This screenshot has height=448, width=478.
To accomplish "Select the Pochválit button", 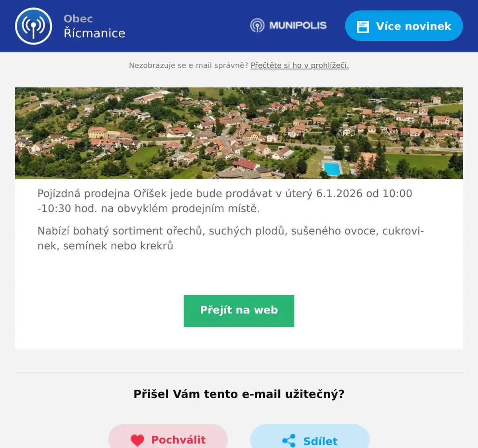I will (x=168, y=436).
